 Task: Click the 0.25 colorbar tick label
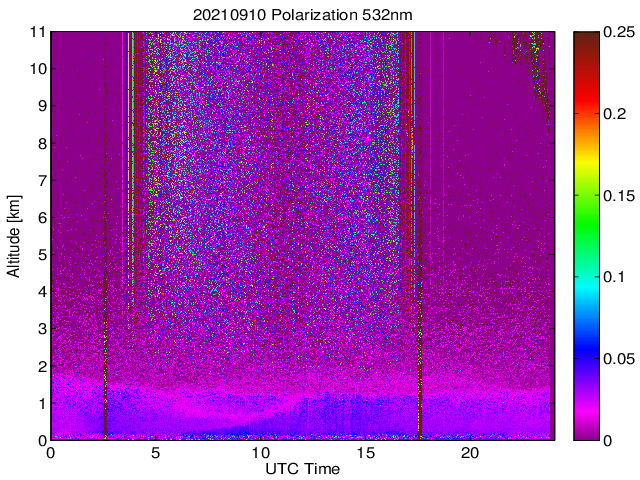618,33
